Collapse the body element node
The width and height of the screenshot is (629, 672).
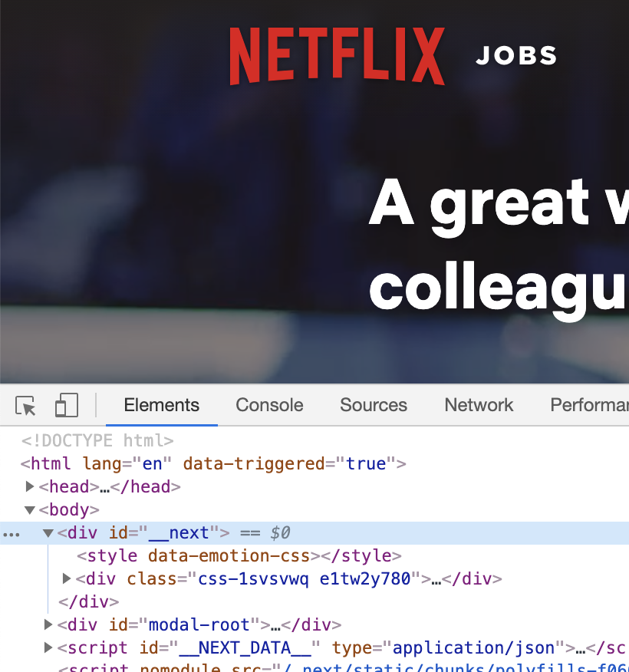pos(30,510)
